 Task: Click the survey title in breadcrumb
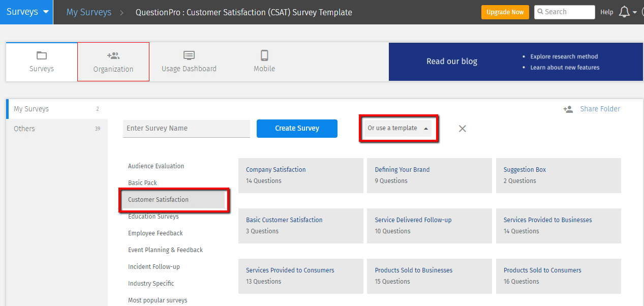243,12
